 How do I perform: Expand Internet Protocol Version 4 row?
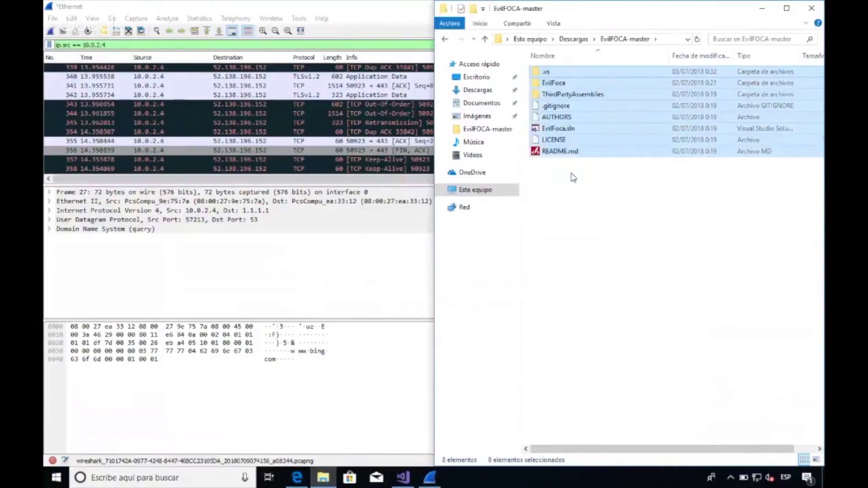click(x=49, y=210)
